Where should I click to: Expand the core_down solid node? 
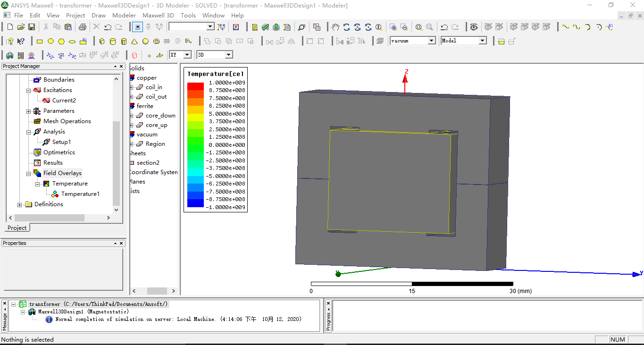point(132,116)
